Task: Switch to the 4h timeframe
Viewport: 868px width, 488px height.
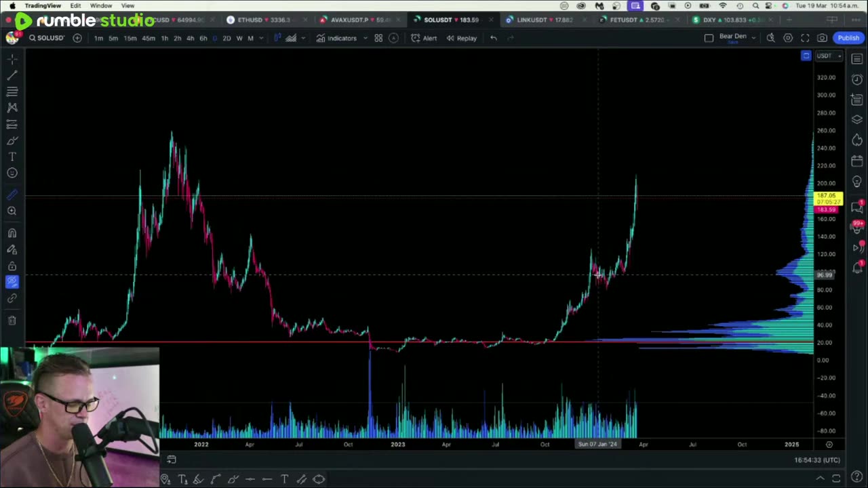Action: point(190,38)
